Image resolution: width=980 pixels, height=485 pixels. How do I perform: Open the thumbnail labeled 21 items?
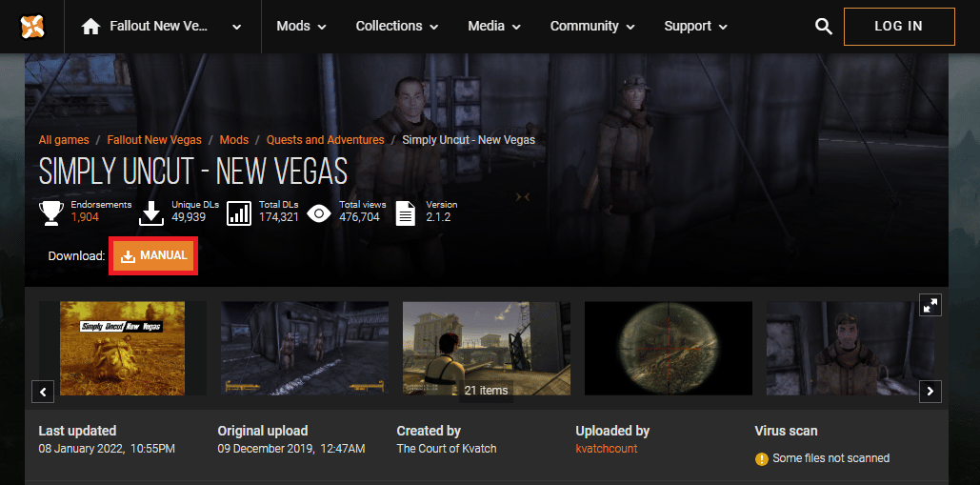487,348
